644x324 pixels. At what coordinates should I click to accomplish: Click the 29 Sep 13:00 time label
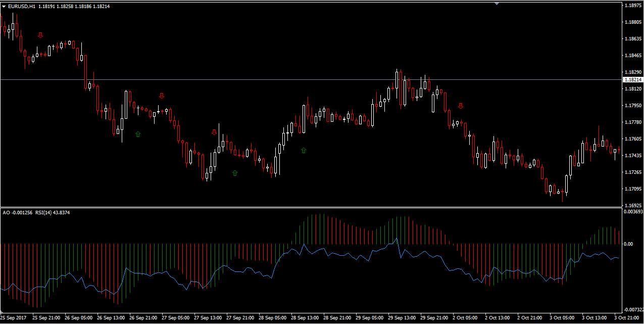click(x=402, y=318)
